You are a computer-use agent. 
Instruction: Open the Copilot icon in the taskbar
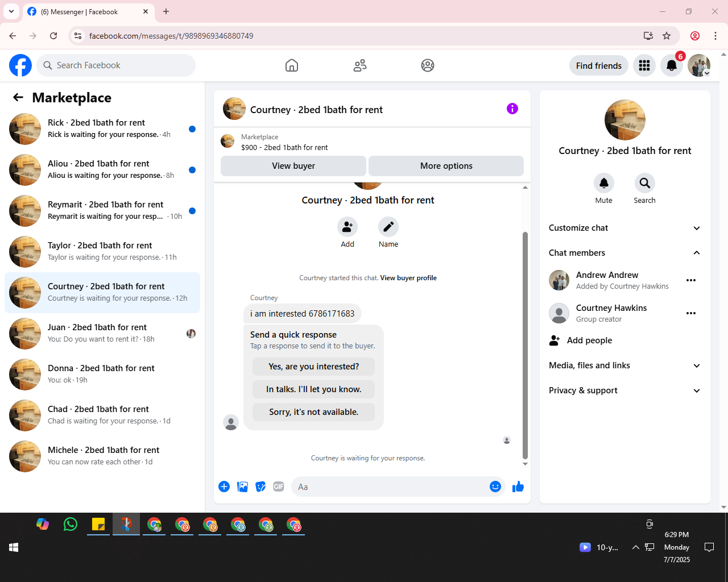[x=43, y=524]
